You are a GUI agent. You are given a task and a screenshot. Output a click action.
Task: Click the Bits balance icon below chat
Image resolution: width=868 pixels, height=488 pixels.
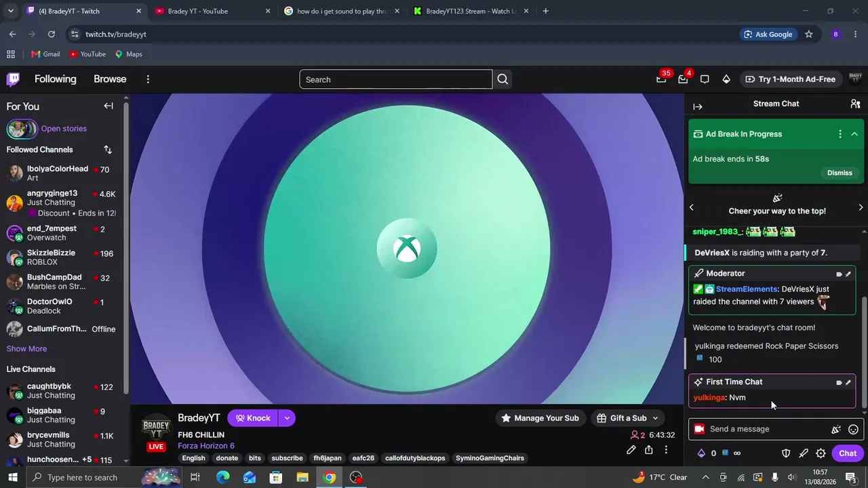tap(701, 453)
